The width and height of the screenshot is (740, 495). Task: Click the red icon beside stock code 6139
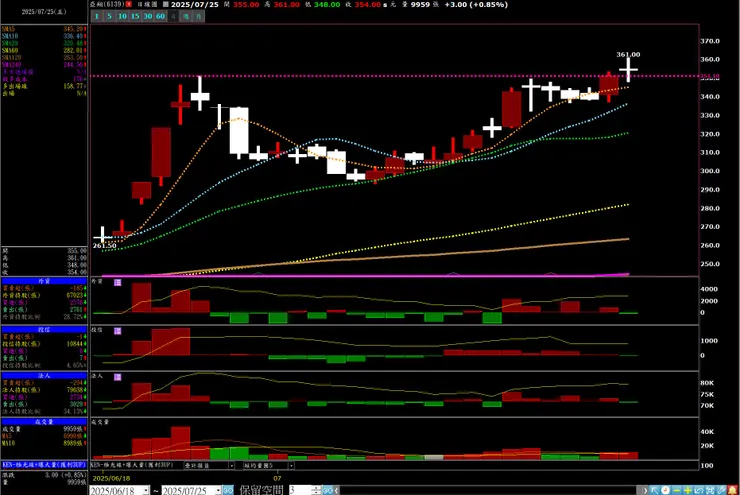click(129, 4)
